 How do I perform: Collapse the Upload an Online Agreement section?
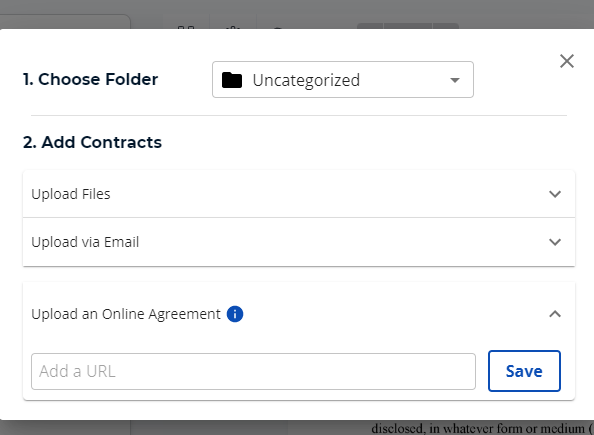coord(299,314)
